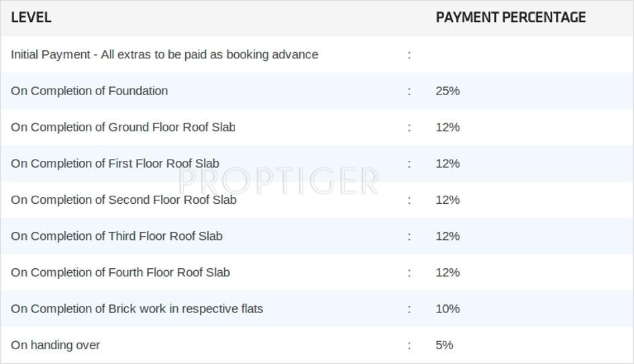Select the On handing over row label
Screen dimensions: 634x364
[x=55, y=345]
